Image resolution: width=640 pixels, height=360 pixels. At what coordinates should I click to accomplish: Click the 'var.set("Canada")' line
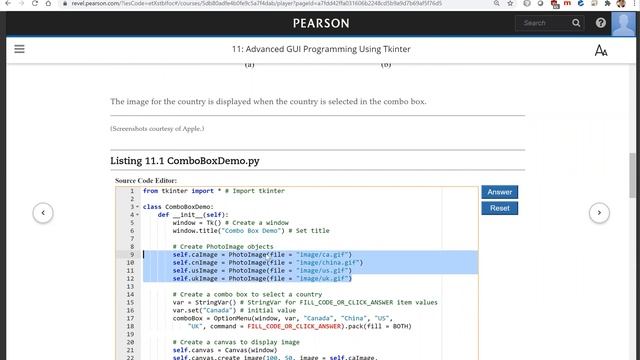click(x=234, y=310)
